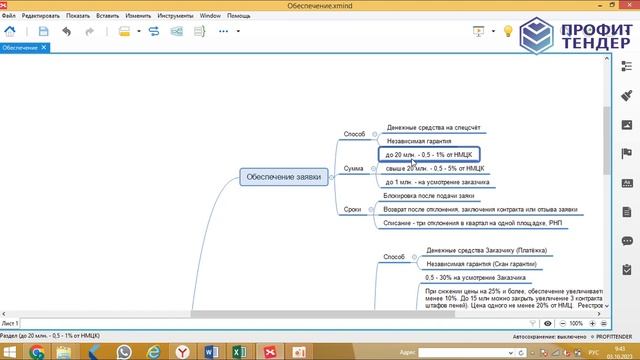This screenshot has width=640, height=360.
Task: Select the Независимая гарантия topic
Action: point(419,141)
